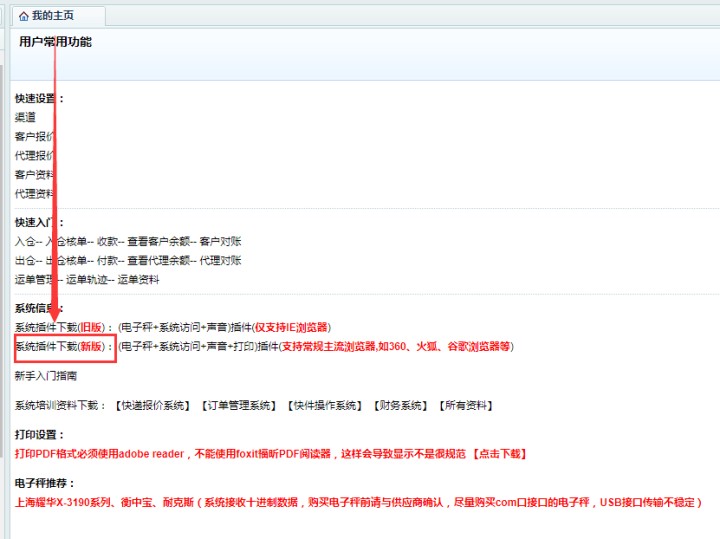Go to 出仓 in quick start
720x539 pixels.
point(25,261)
